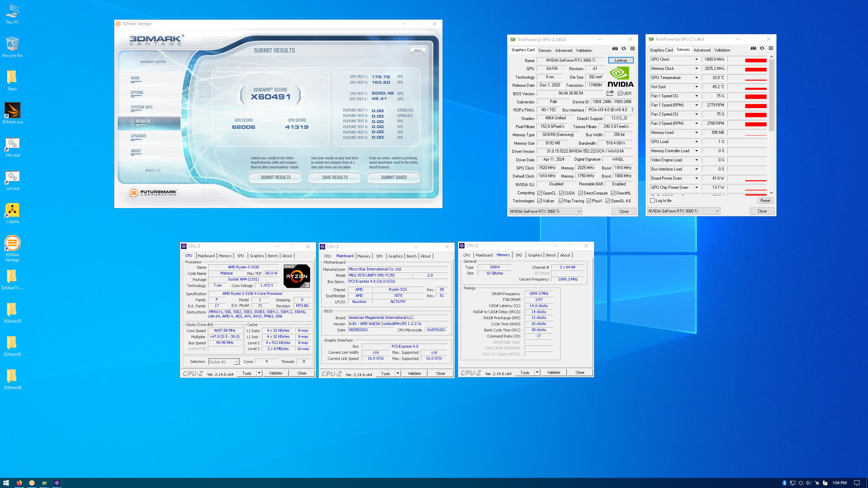The width and height of the screenshot is (868, 488).
Task: Enable Log to file checkbox
Action: pyautogui.click(x=652, y=201)
